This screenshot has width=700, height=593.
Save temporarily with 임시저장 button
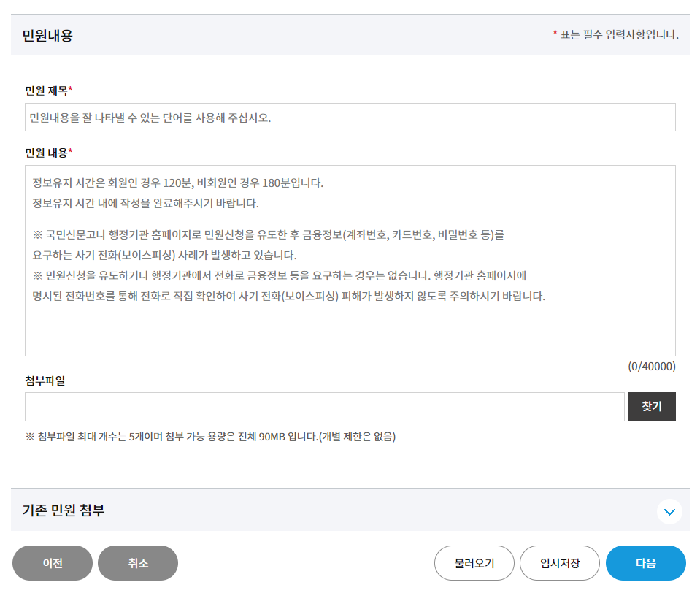[560, 563]
